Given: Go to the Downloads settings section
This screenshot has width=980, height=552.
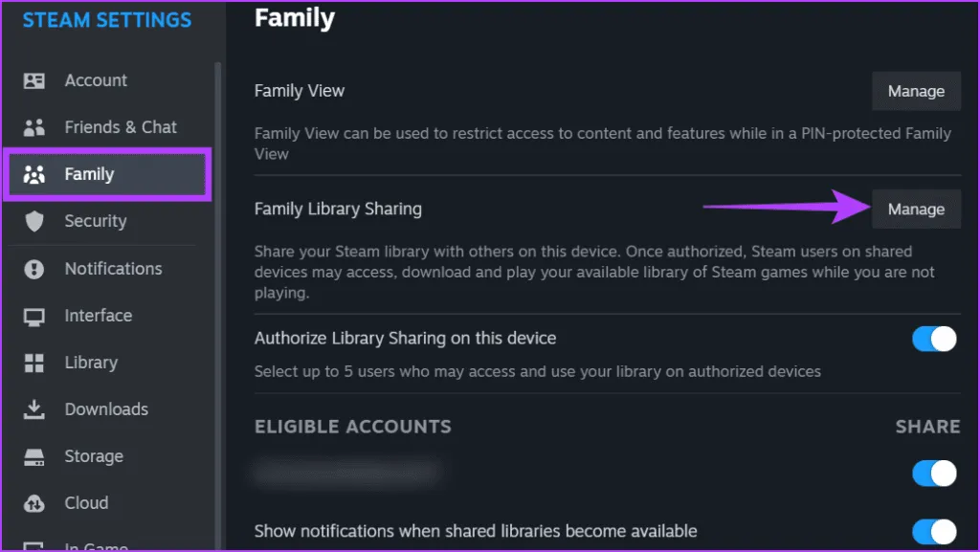Looking at the screenshot, I should tap(106, 409).
